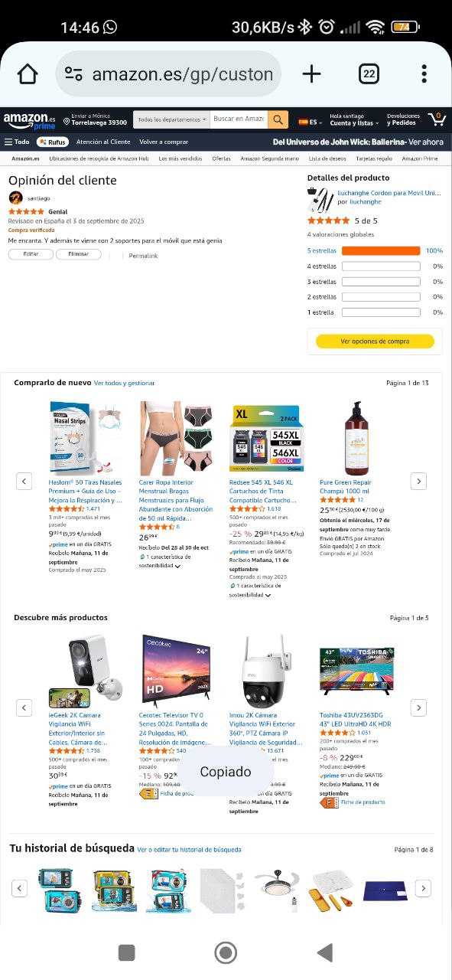Click Ver opciones de compra button
Viewport: 452px width, 980px height.
click(x=375, y=341)
